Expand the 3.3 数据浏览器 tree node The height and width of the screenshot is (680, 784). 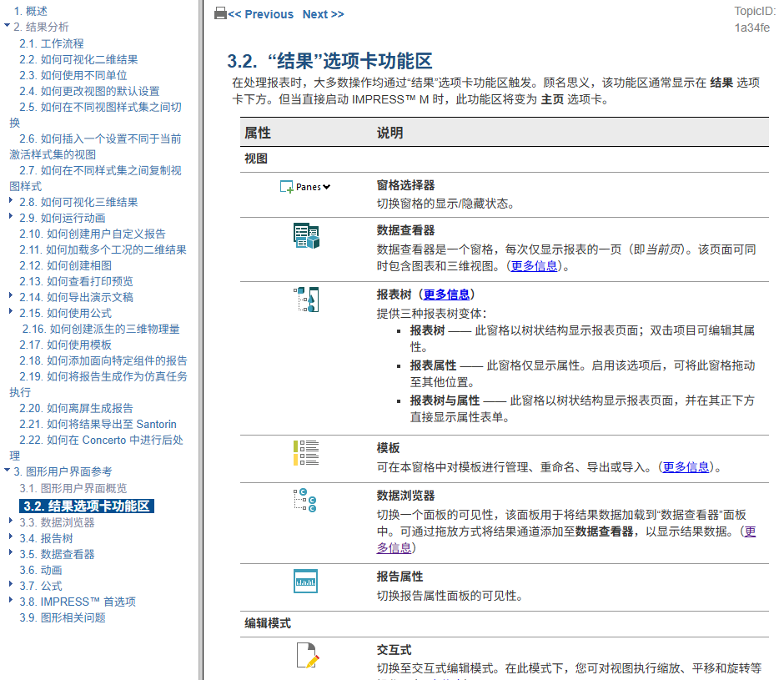point(11,521)
